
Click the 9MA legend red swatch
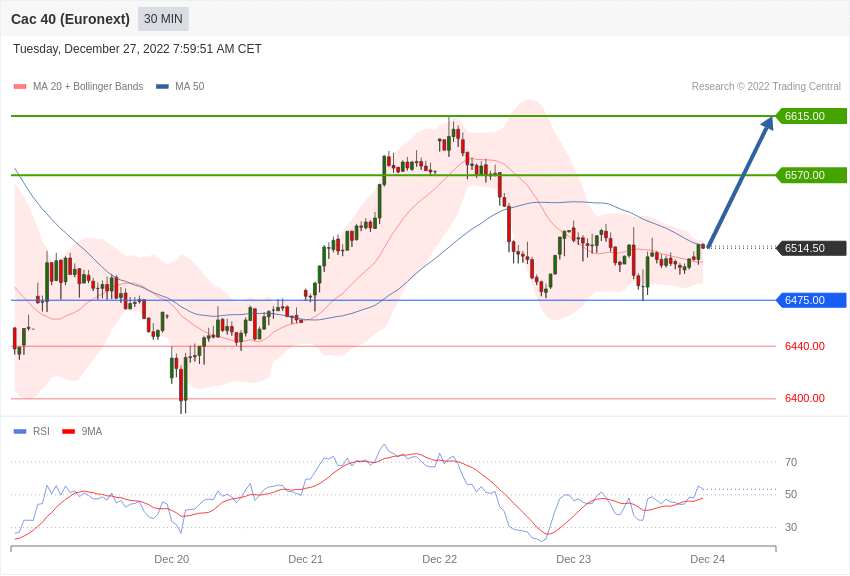[x=69, y=431]
